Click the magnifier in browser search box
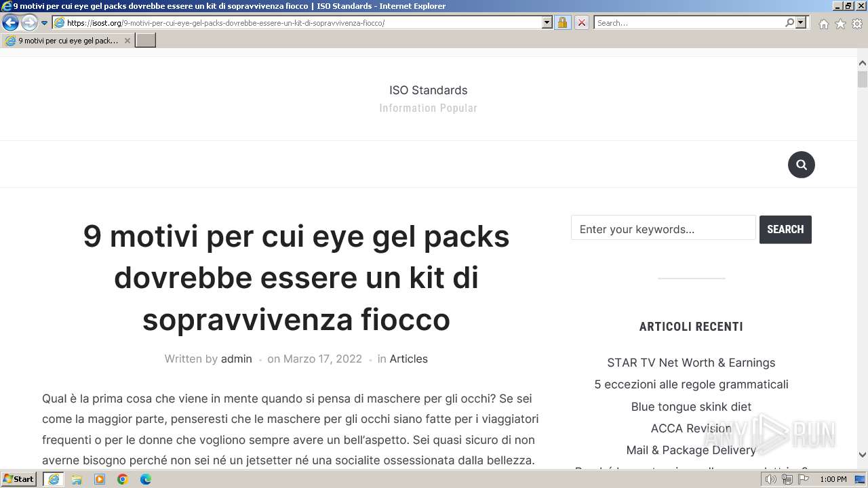The height and width of the screenshot is (488, 868). [x=789, y=23]
